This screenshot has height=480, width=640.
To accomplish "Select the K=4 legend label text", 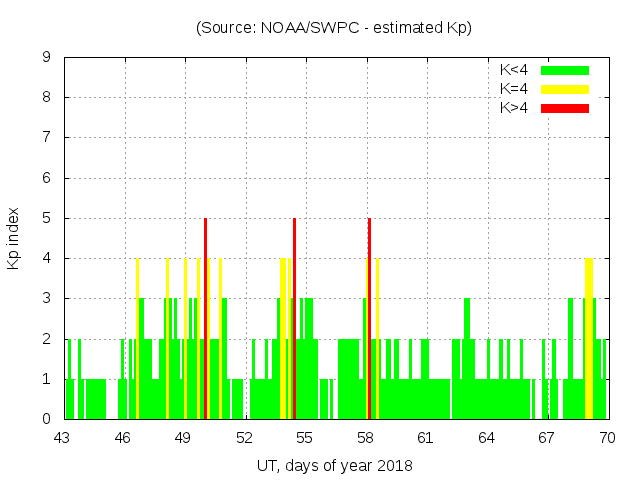I will [x=513, y=89].
